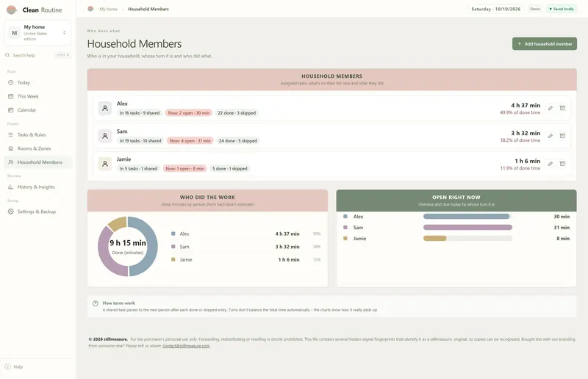Click the Clean Routine logo icon
The height and width of the screenshot is (379, 588).
pyautogui.click(x=12, y=10)
